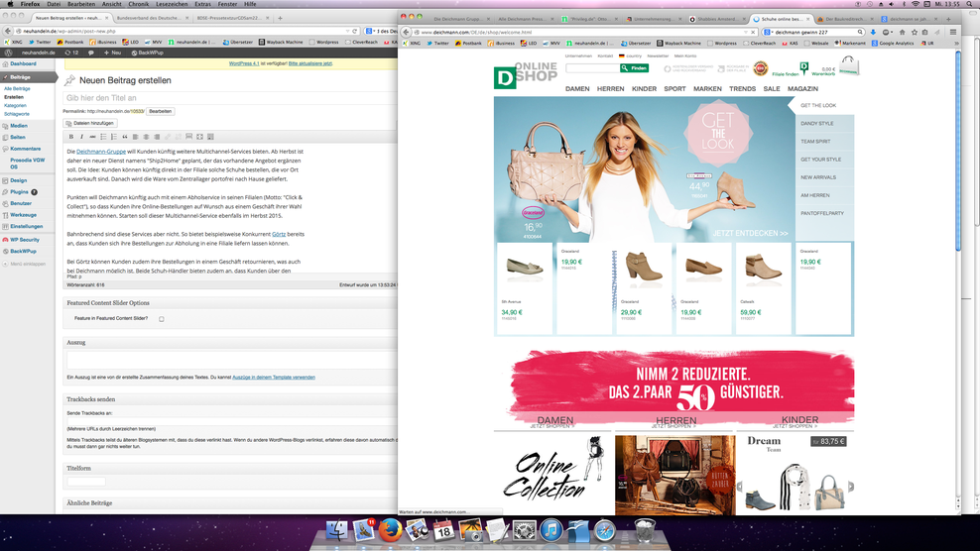Switch to Shabbies Amsterdam tab
Image resolution: width=980 pixels, height=551 pixels.
pyautogui.click(x=716, y=20)
